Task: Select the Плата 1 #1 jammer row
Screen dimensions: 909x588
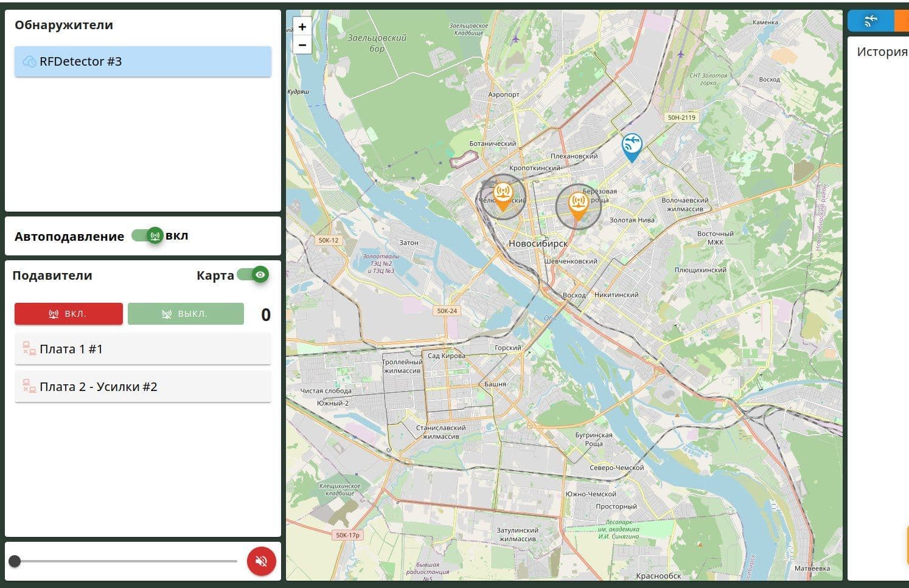Action: pos(143,349)
